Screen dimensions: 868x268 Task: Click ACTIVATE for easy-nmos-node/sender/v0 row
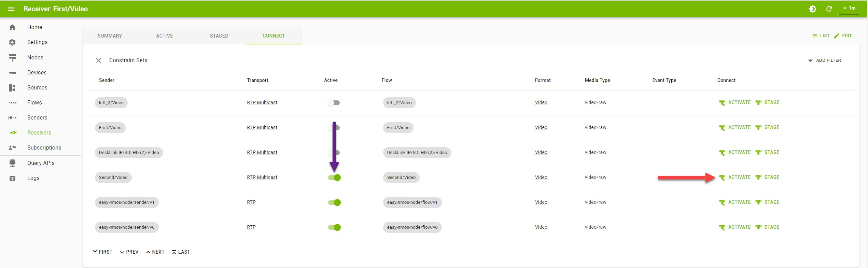[x=735, y=227]
